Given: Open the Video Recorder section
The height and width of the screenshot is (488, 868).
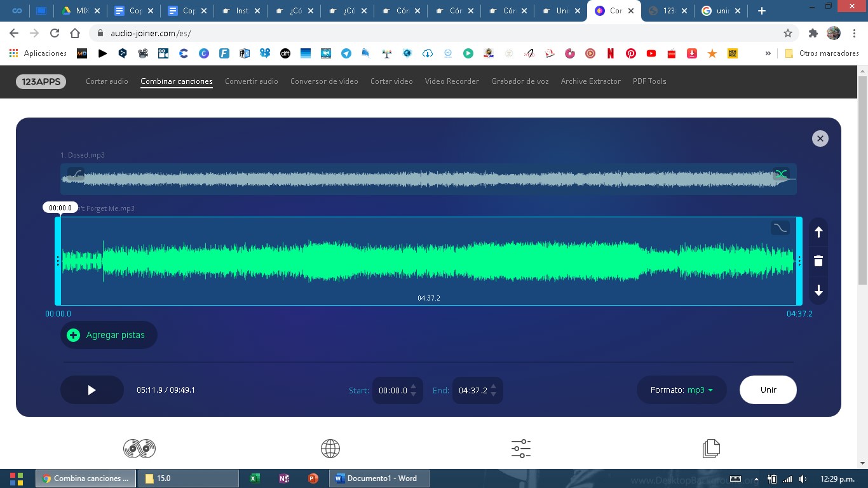Looking at the screenshot, I should pos(452,81).
